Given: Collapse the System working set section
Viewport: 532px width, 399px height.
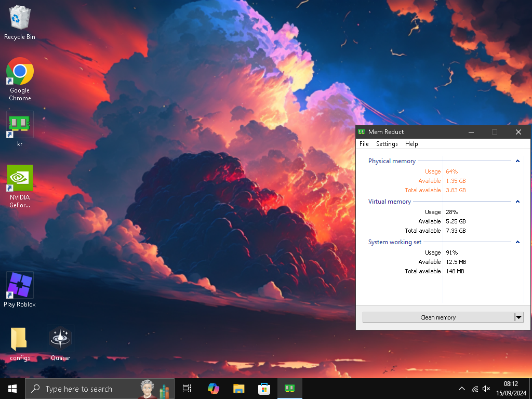Looking at the screenshot, I should [x=517, y=242].
